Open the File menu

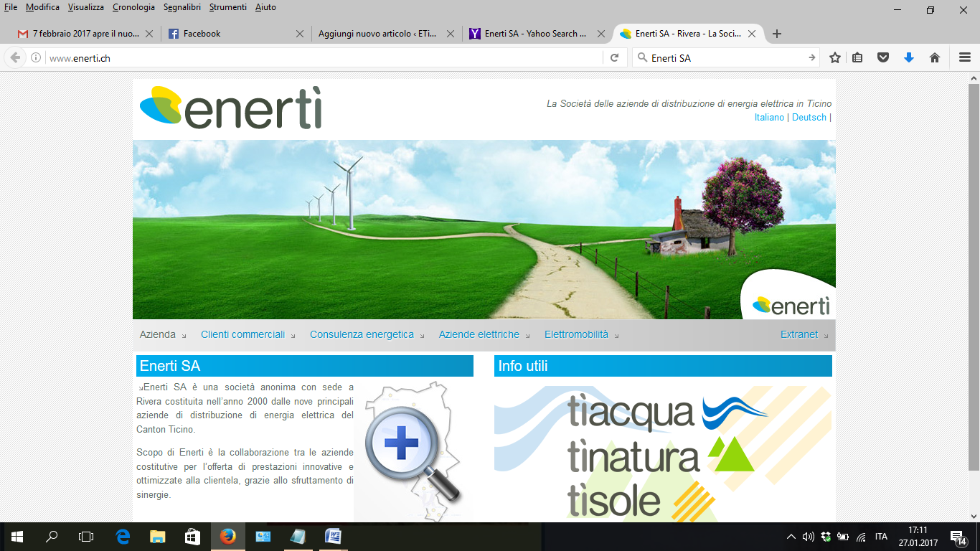(11, 7)
